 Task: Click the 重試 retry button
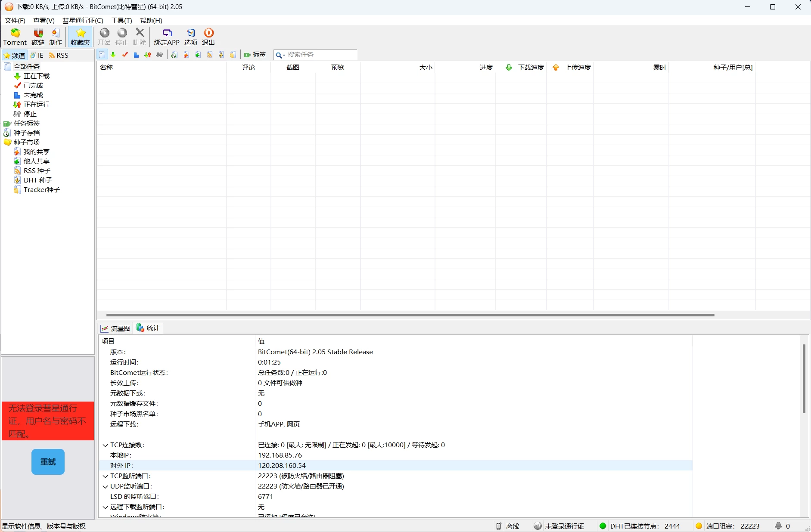point(48,462)
